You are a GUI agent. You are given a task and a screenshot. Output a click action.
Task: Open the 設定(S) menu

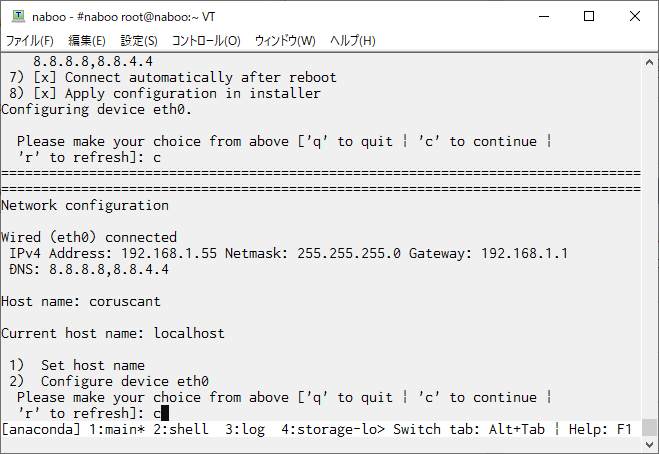pyautogui.click(x=139, y=41)
